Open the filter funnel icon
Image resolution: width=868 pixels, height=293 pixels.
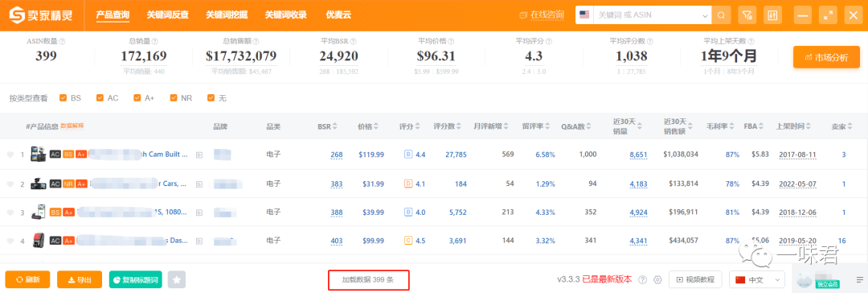(x=747, y=15)
